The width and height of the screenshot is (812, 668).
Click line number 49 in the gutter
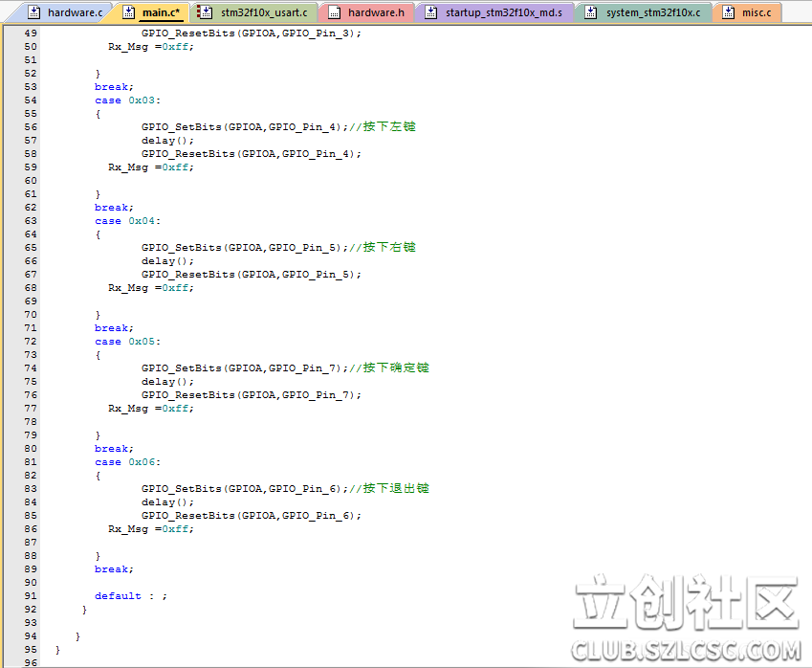coord(31,33)
